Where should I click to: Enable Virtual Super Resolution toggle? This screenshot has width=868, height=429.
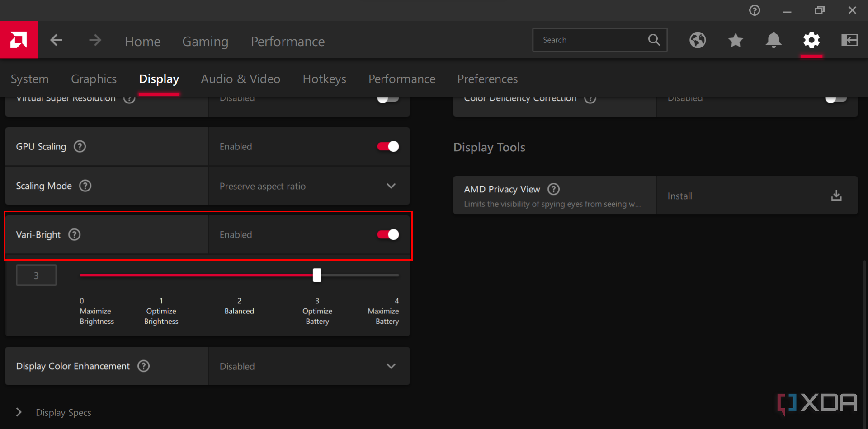388,99
